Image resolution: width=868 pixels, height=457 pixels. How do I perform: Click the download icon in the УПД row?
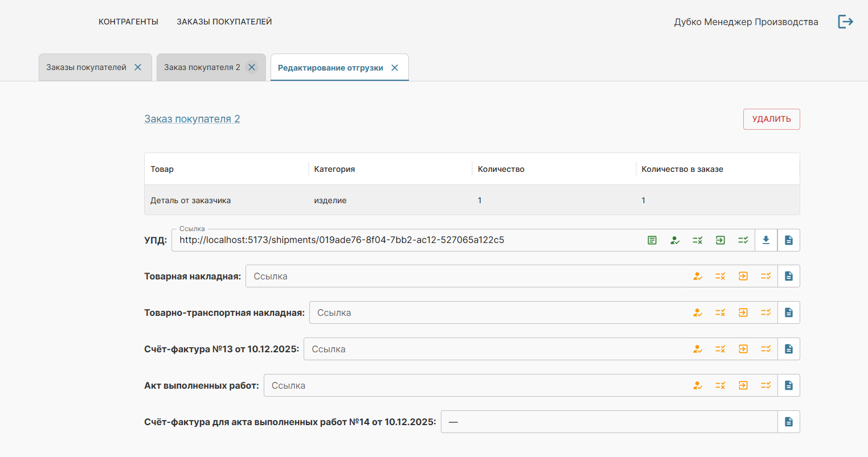(766, 240)
